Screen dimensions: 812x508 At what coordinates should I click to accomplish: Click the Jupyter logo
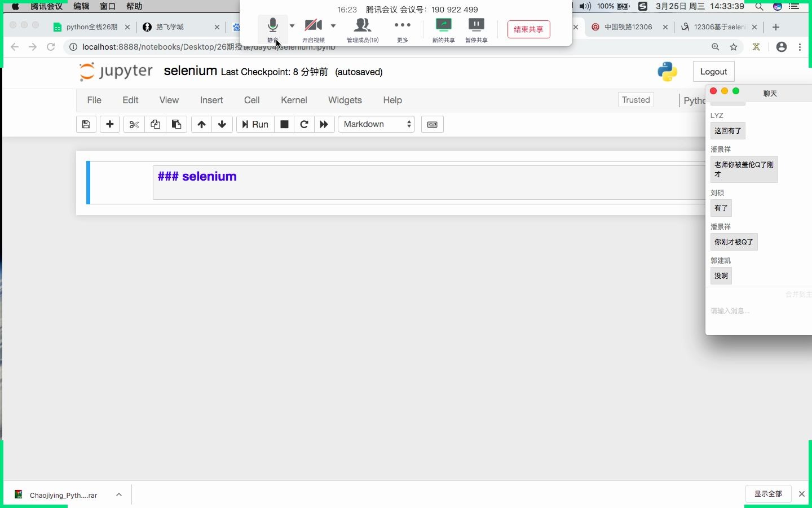tap(116, 72)
